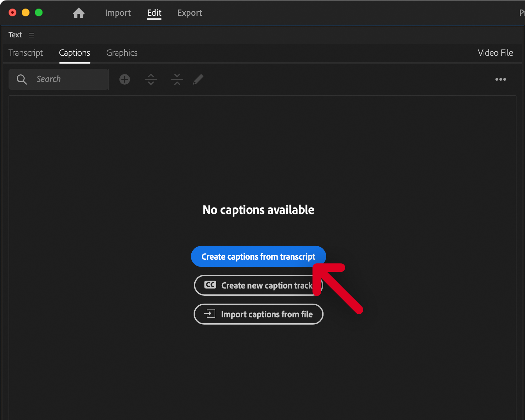Open the three-dot more options menu
Screen dimensions: 525x420
500,79
